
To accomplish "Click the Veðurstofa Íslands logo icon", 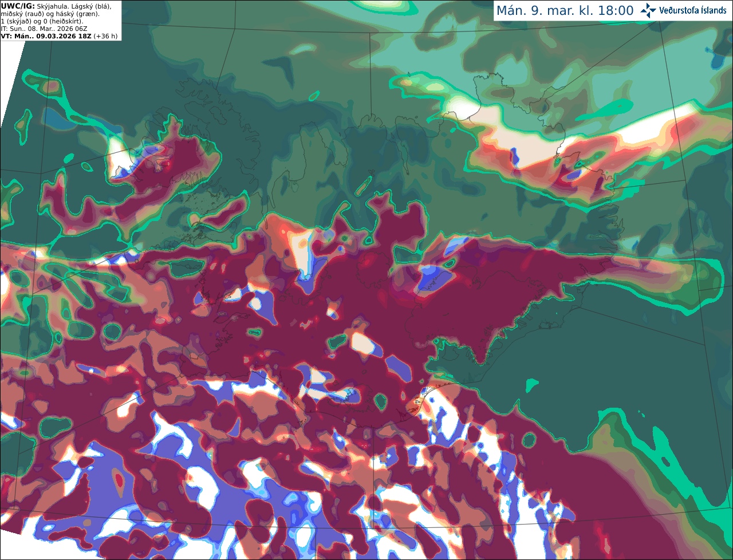I will coord(648,10).
